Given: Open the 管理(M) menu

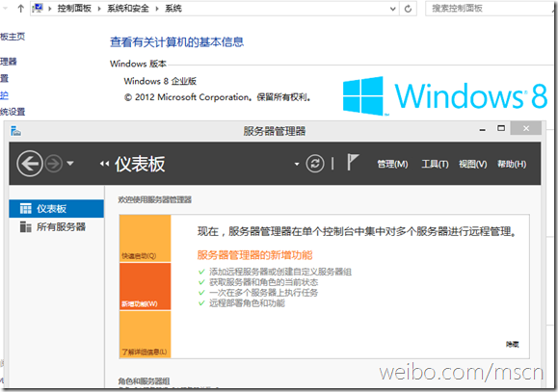Looking at the screenshot, I should (x=392, y=164).
